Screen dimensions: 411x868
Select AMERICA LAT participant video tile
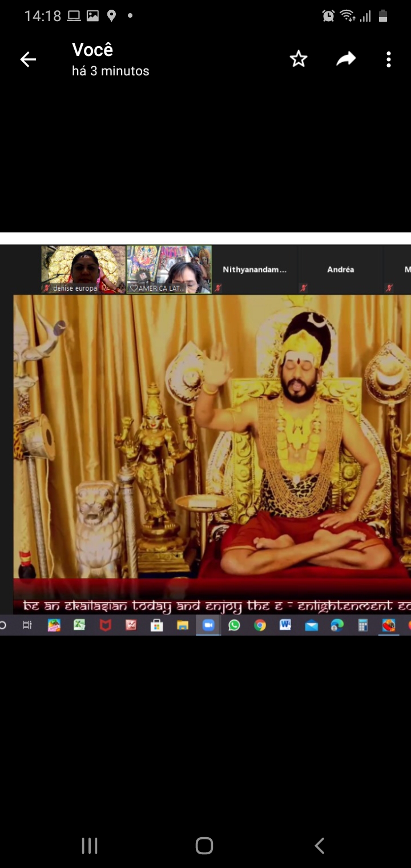coord(169,269)
